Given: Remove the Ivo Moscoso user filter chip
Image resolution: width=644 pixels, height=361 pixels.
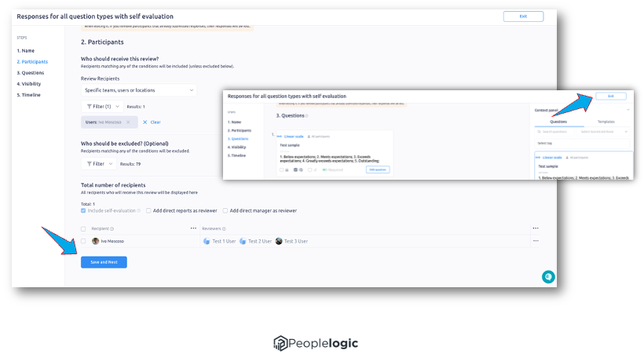Looking at the screenshot, I should click(x=128, y=122).
